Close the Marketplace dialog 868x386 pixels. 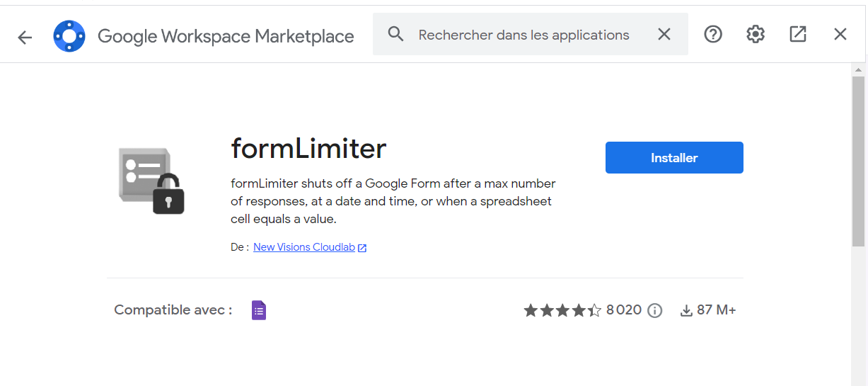click(840, 34)
